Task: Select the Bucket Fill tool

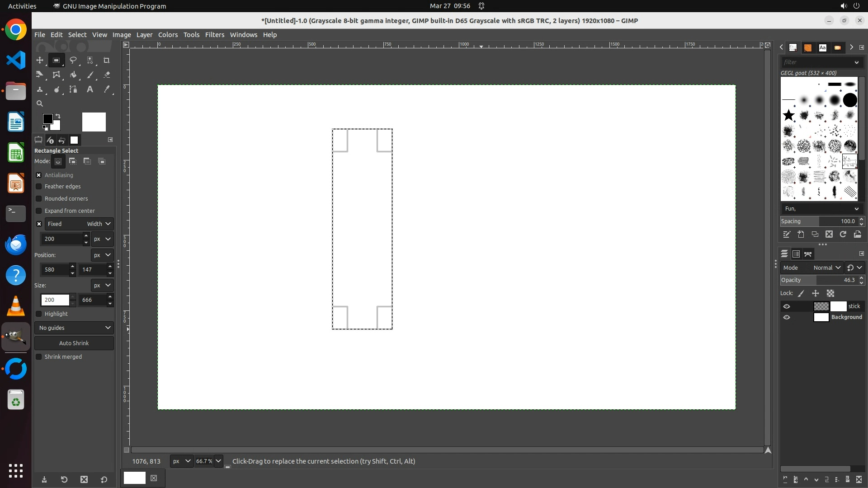Action: [x=73, y=75]
